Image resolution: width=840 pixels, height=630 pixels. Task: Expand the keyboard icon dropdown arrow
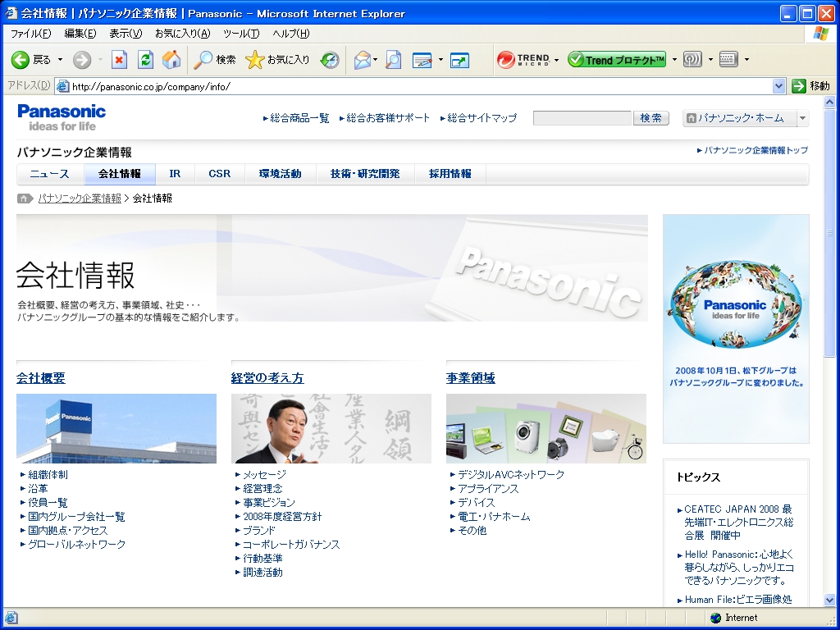746,59
